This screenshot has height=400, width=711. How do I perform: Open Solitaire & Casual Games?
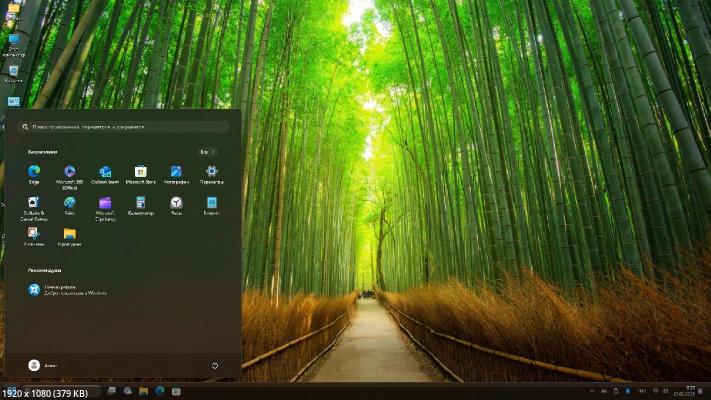34,203
